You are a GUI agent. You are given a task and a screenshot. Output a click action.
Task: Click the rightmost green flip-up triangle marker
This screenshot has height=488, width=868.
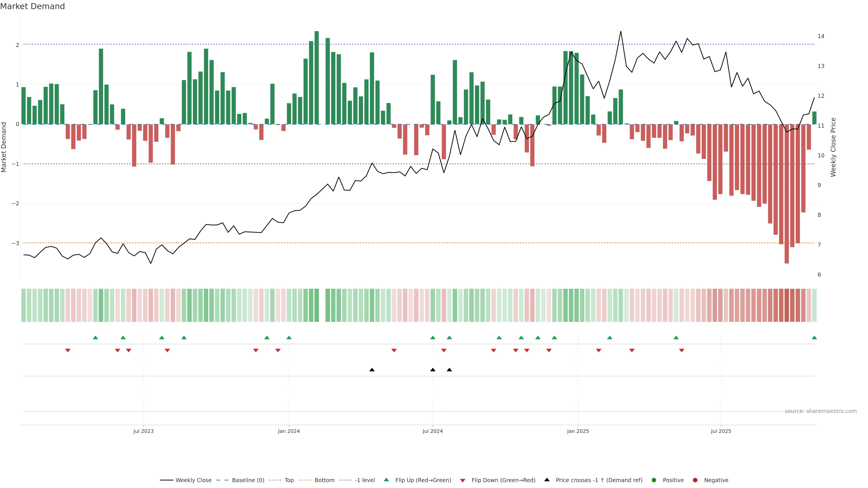[x=814, y=338]
